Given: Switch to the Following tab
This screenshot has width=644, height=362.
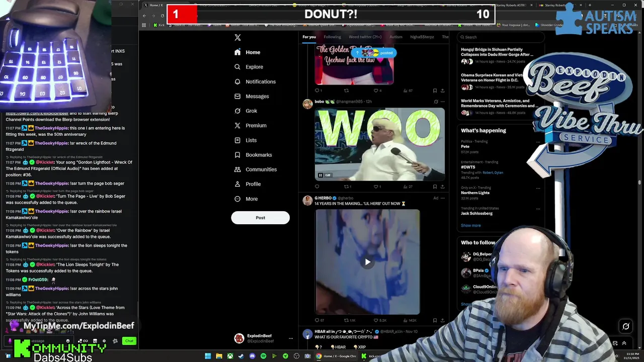Looking at the screenshot, I should tap(332, 37).
